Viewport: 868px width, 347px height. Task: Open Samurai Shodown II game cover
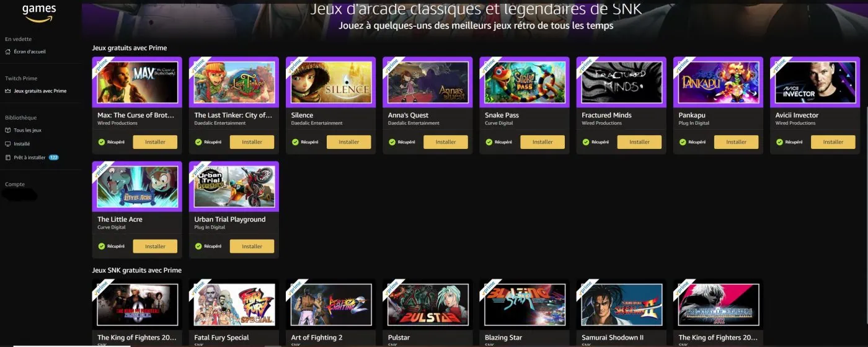click(x=621, y=304)
